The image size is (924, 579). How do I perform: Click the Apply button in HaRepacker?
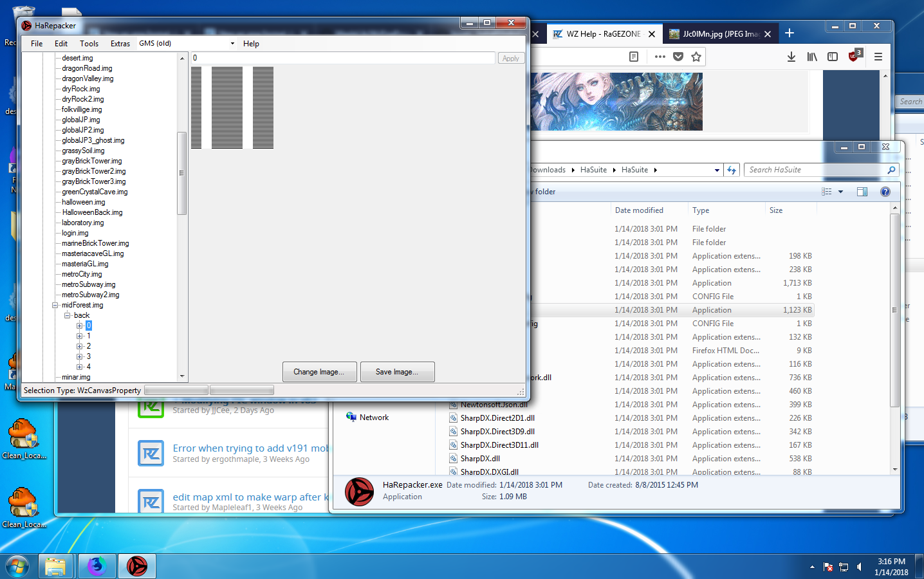[511, 59]
